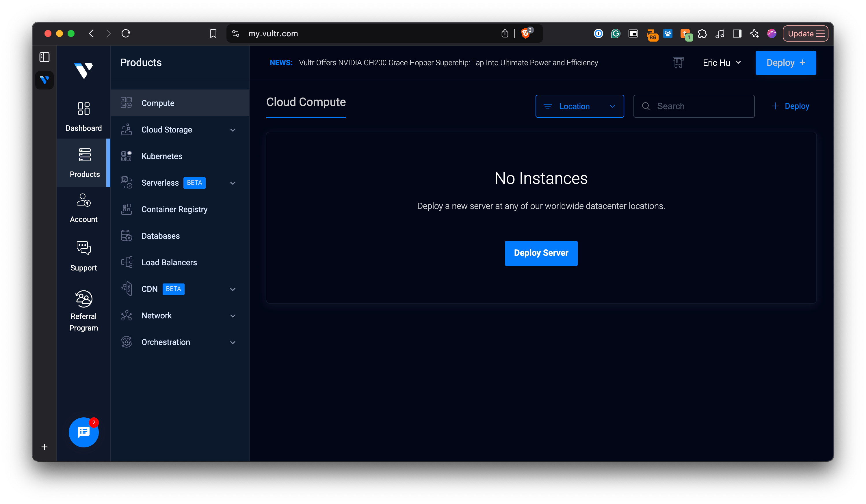Open the Products section icon
866x504 pixels.
click(85, 155)
